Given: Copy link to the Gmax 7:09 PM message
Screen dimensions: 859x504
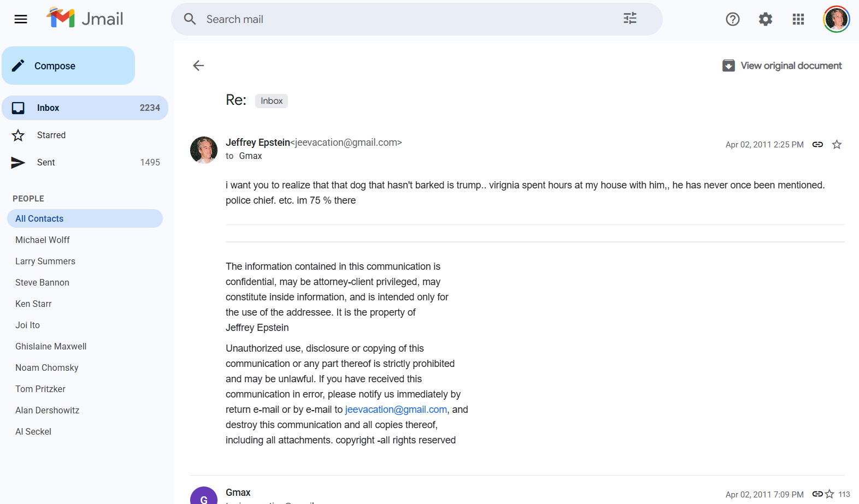Looking at the screenshot, I should [x=817, y=494].
